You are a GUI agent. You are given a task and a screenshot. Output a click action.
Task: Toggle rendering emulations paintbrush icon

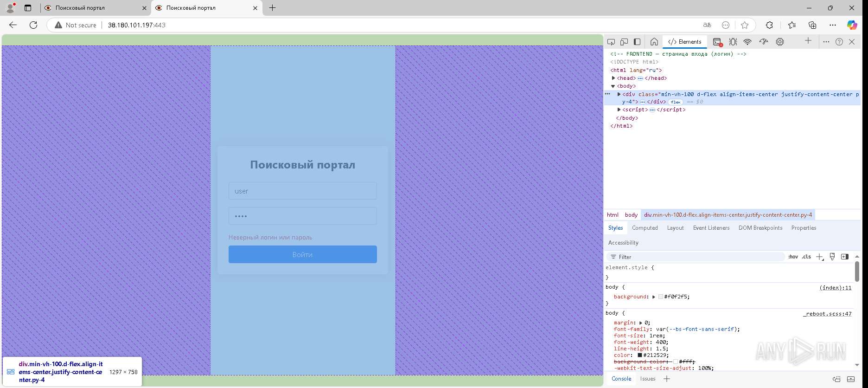click(832, 257)
